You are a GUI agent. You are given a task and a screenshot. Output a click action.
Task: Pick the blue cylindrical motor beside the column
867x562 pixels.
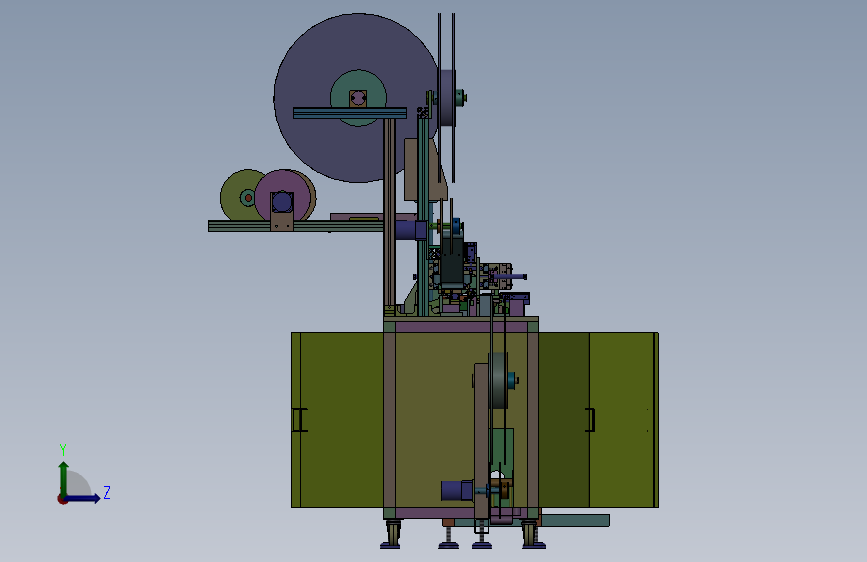click(411, 230)
